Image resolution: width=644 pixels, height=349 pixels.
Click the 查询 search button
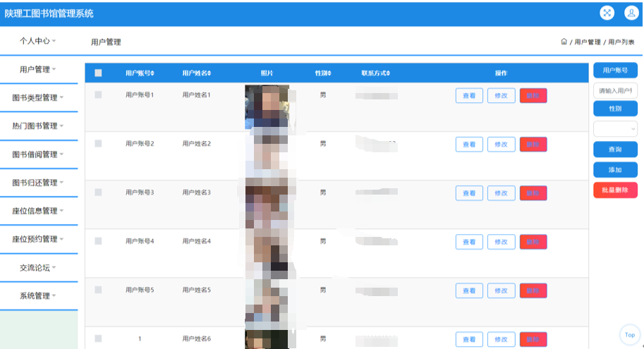click(615, 149)
